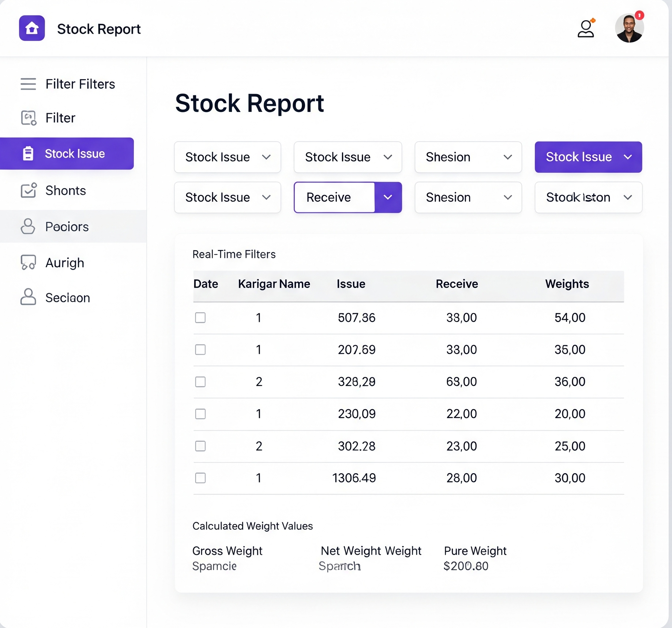
Task: Click inside the Receive input field
Action: [x=335, y=197]
